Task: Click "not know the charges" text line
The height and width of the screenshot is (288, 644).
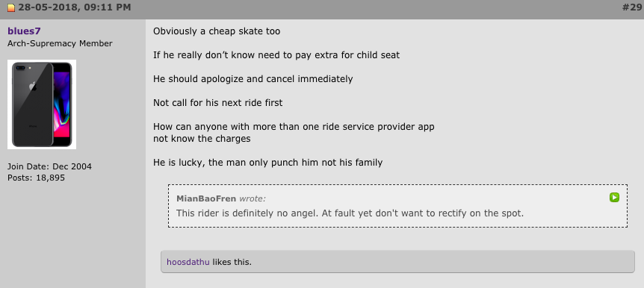Action: (x=202, y=139)
